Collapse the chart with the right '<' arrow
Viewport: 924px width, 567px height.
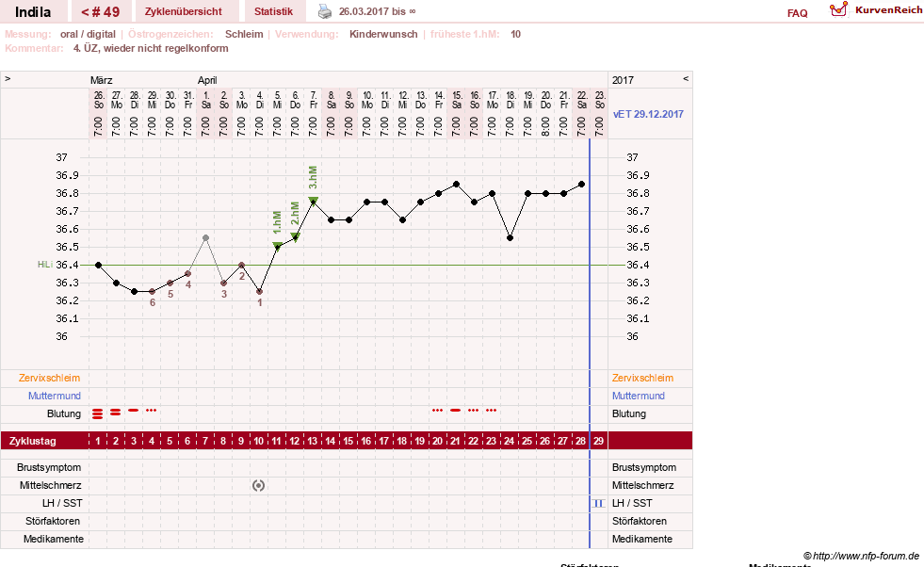[686, 79]
